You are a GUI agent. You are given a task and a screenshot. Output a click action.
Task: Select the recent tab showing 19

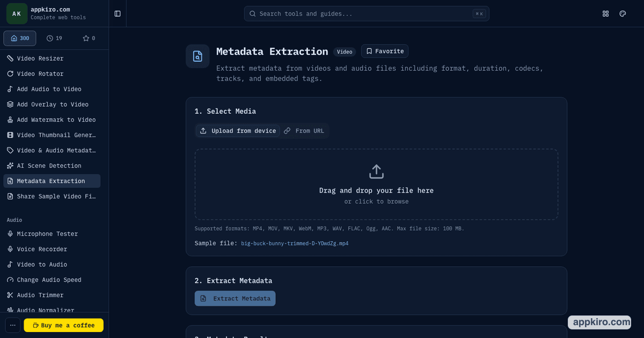(54, 38)
